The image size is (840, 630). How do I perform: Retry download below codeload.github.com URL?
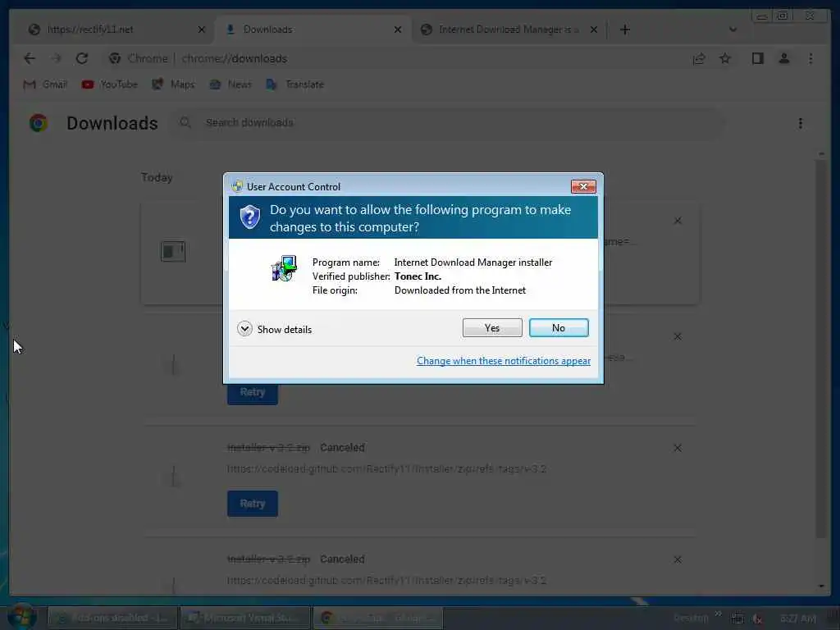pyautogui.click(x=253, y=504)
